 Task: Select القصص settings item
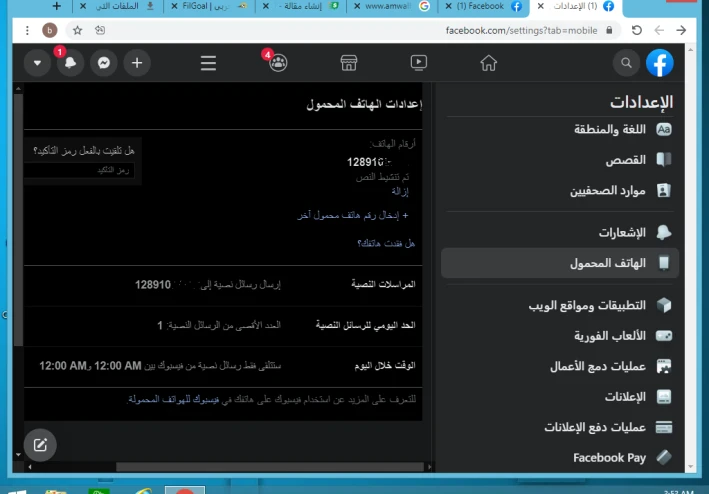[x=560, y=160]
